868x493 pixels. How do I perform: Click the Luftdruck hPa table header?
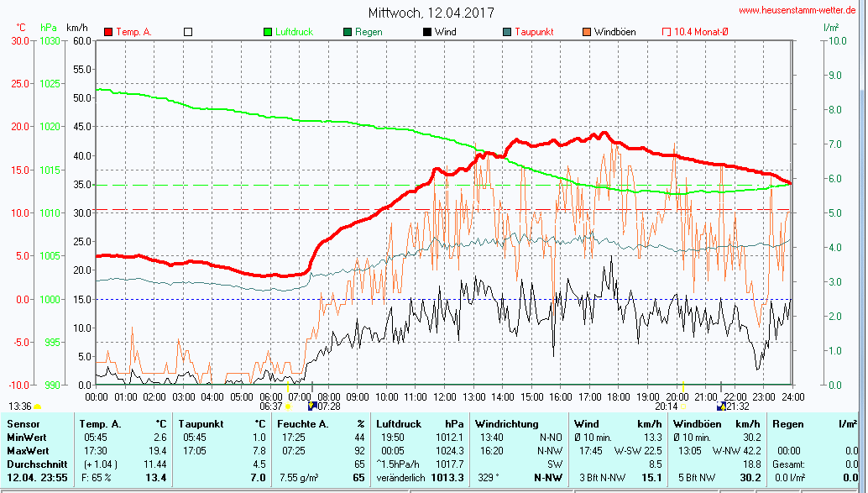419,424
